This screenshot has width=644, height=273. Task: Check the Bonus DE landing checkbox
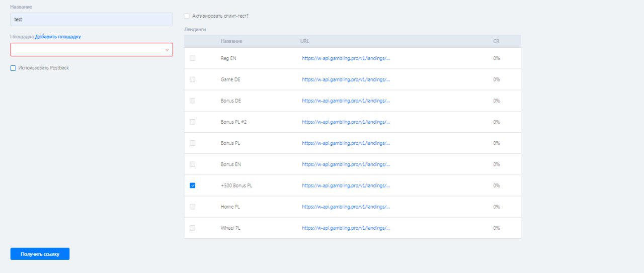pyautogui.click(x=192, y=101)
